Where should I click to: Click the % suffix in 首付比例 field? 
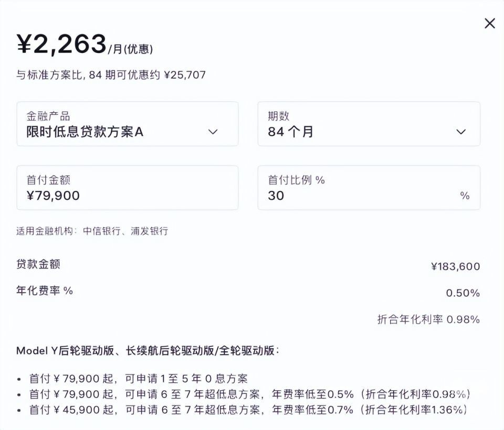pyautogui.click(x=465, y=196)
